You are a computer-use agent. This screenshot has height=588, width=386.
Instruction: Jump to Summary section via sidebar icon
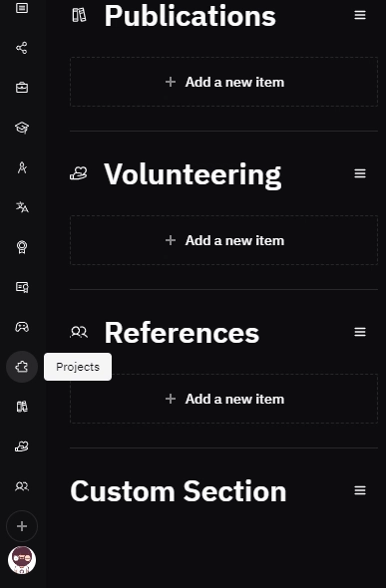(22, 8)
